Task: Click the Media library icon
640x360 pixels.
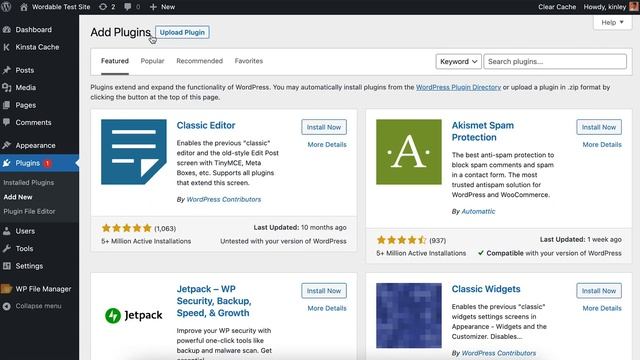Action: pos(7,87)
